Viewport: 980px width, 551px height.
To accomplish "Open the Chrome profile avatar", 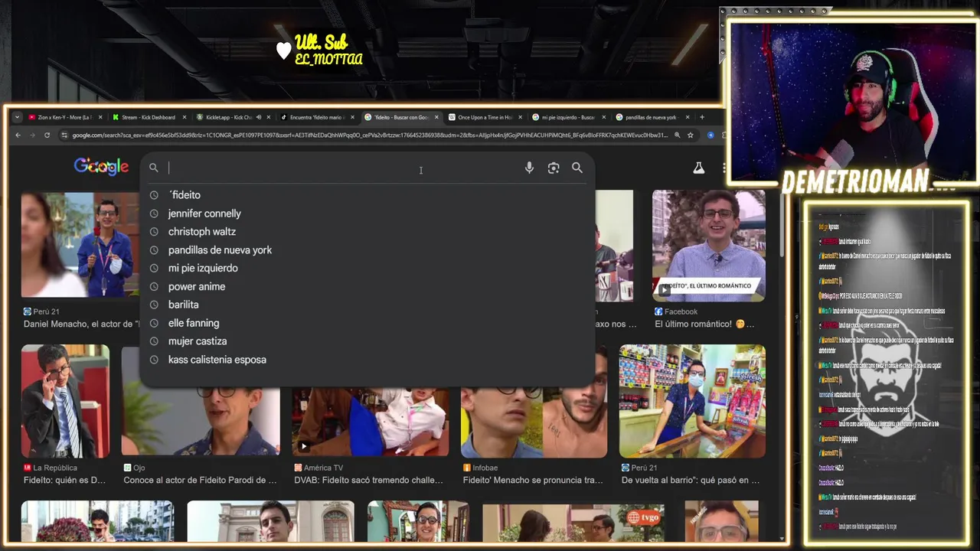I will pyautogui.click(x=710, y=135).
